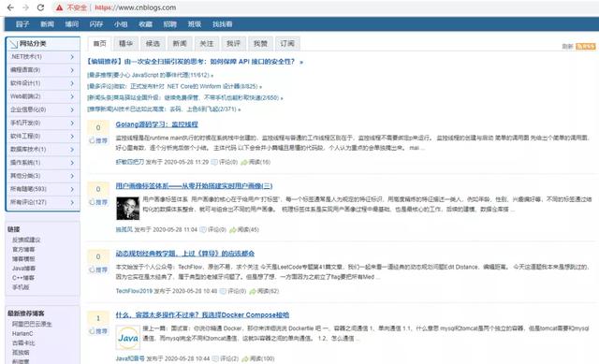Screen dimensions: 599x364
Task: Open the 动态规划经典教学题 post title
Action: [185, 254]
